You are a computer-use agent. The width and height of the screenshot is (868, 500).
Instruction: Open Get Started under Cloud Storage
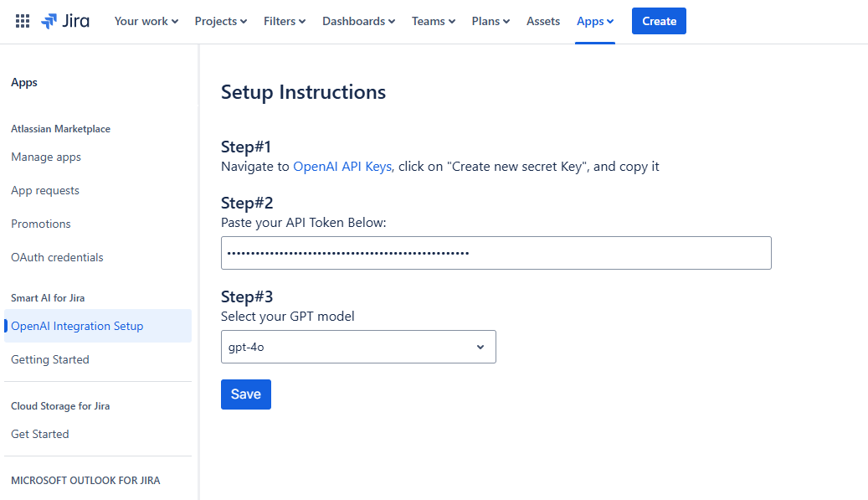[x=40, y=435]
